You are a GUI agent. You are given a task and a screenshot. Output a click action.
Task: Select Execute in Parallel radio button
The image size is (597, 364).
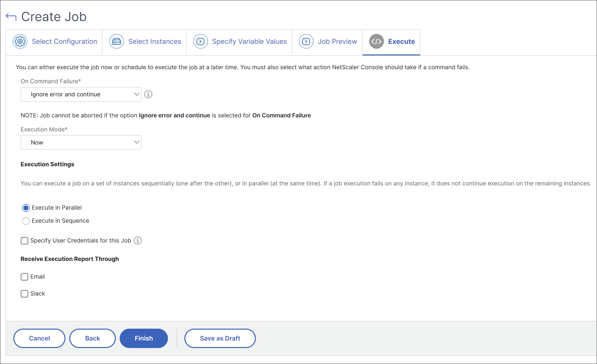click(x=26, y=208)
